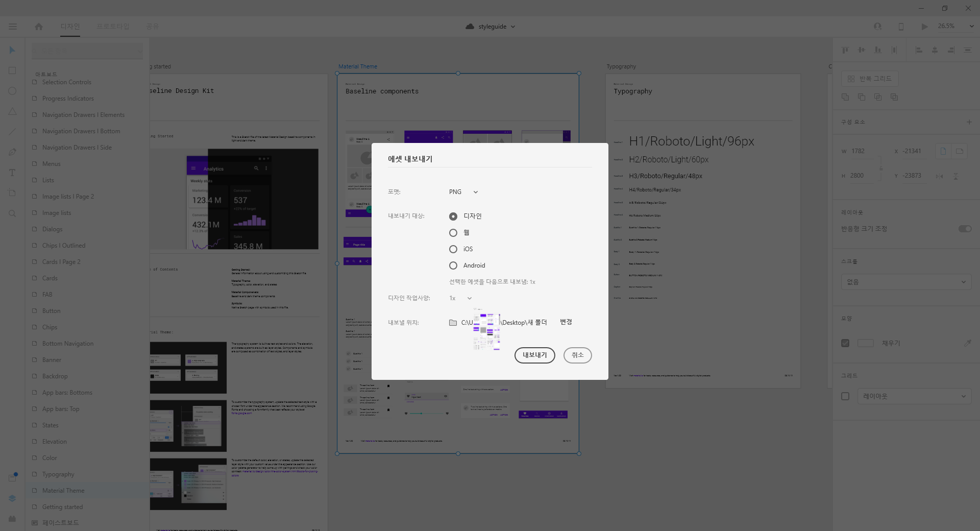Select the Artboard tool
Screen dimensions: 980x531
pyautogui.click(x=12, y=193)
